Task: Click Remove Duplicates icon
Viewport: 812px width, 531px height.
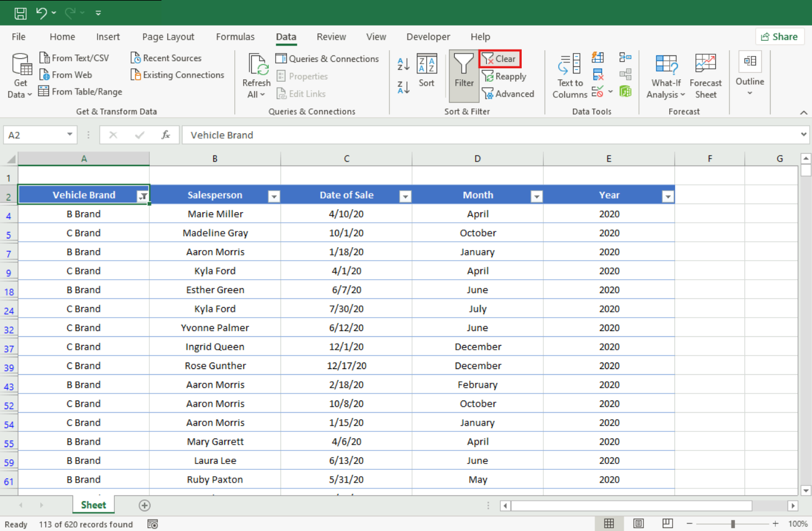Action: (x=598, y=75)
